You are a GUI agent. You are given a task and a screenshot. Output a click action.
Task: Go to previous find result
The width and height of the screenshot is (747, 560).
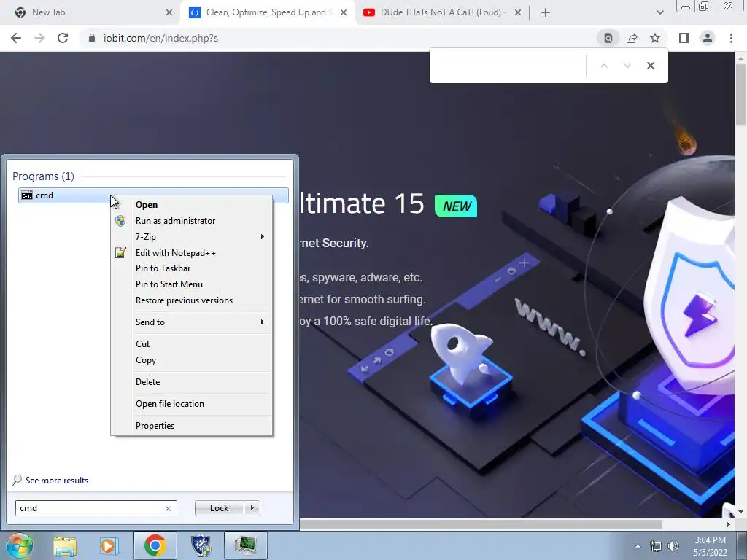[604, 66]
